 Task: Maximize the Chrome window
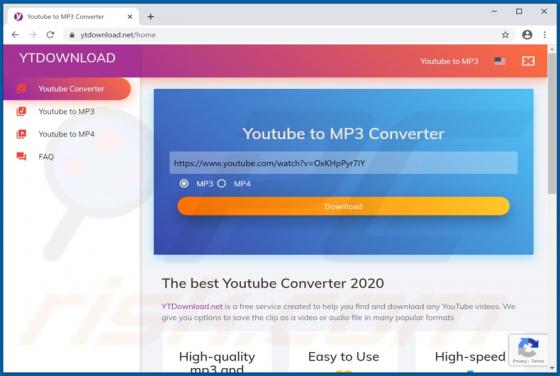[x=519, y=11]
